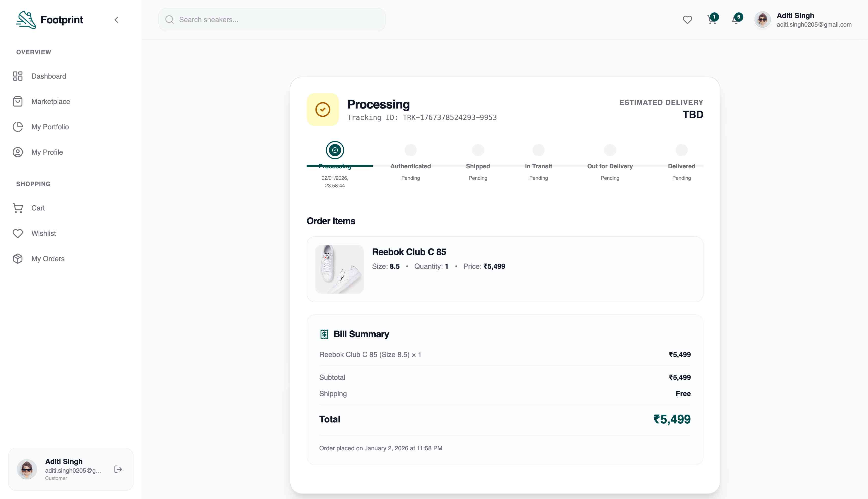This screenshot has height=499, width=868.
Task: Select Wishlist in the sidebar
Action: (x=44, y=233)
